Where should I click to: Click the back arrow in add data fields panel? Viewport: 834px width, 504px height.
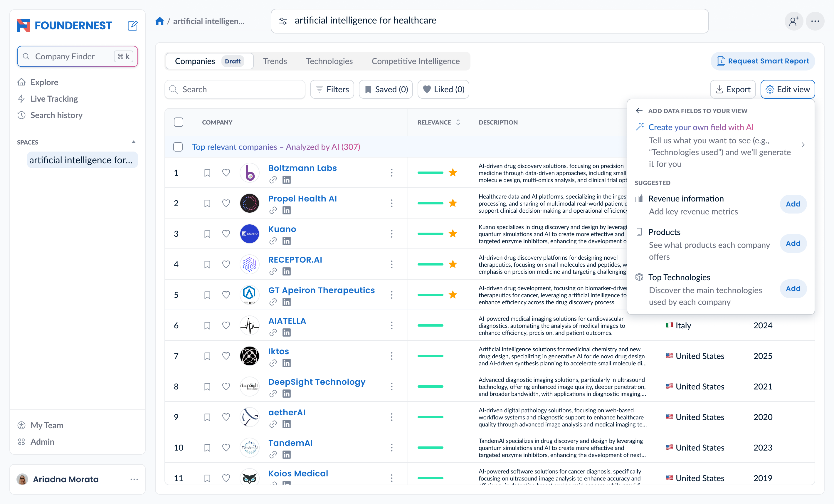pos(639,111)
